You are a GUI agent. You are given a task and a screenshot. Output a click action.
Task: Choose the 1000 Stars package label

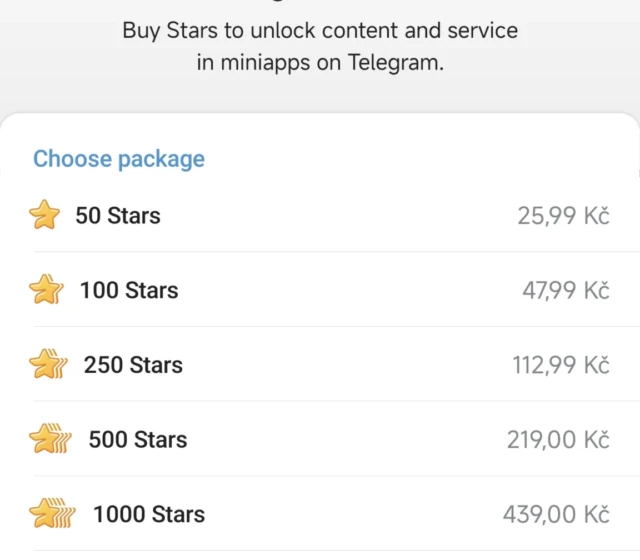(149, 514)
